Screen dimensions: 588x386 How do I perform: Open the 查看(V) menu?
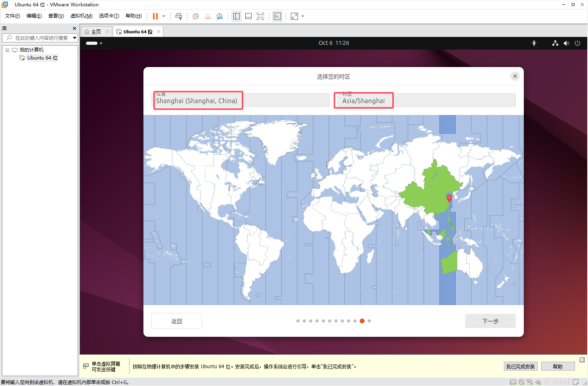point(56,16)
